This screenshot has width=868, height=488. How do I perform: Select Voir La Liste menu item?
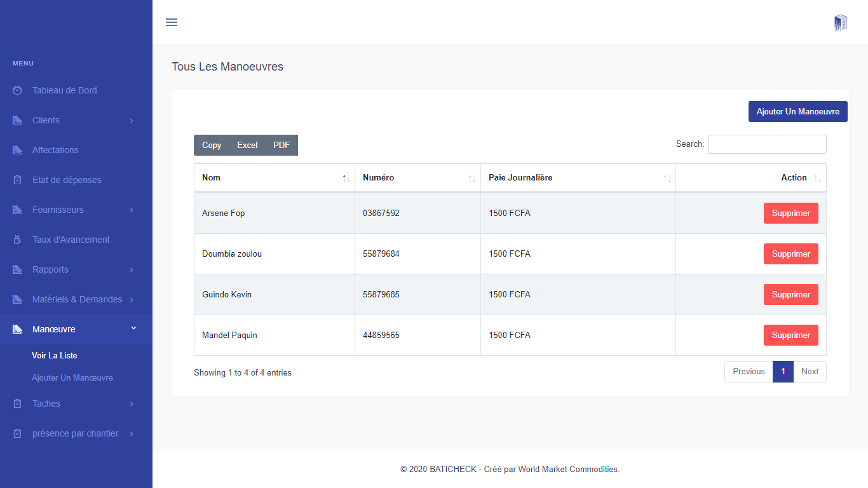coord(55,356)
